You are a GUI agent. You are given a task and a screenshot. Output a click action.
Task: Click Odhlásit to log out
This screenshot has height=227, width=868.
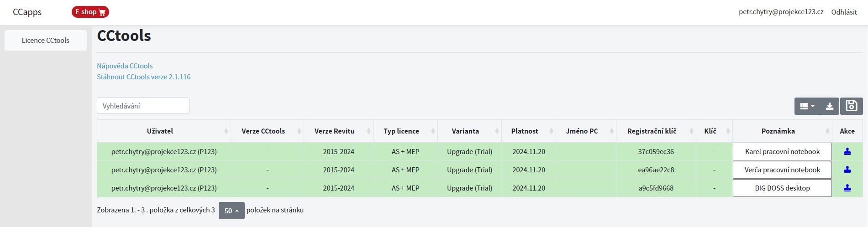[844, 12]
